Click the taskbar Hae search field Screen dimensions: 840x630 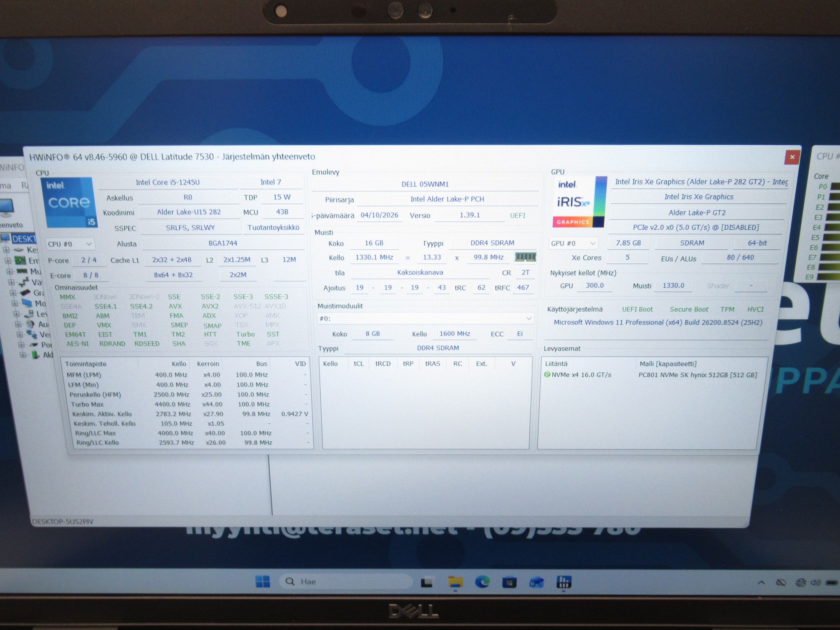tap(345, 582)
